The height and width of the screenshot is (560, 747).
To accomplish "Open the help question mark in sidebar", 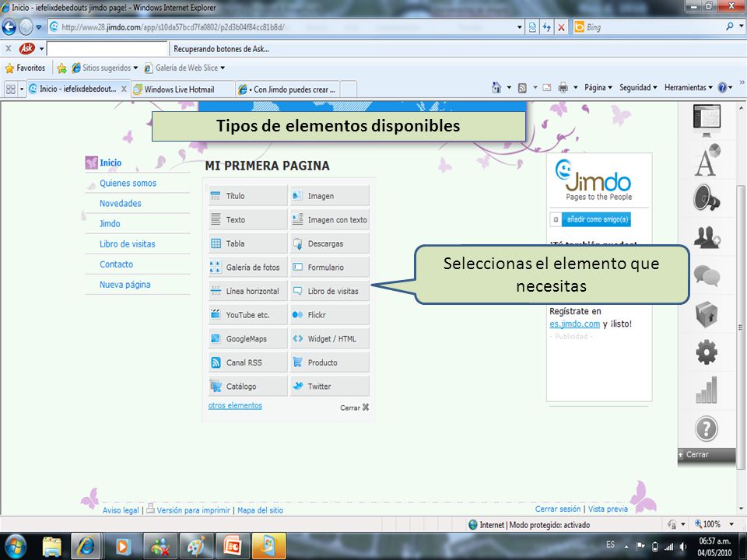I will click(707, 429).
